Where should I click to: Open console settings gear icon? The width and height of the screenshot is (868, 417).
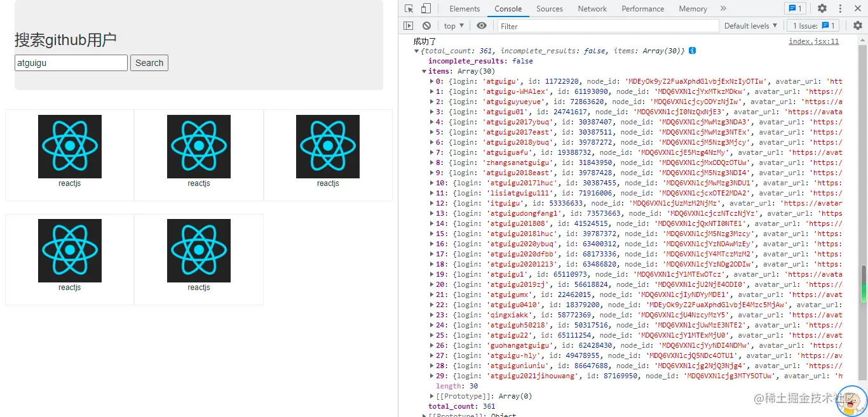[858, 26]
